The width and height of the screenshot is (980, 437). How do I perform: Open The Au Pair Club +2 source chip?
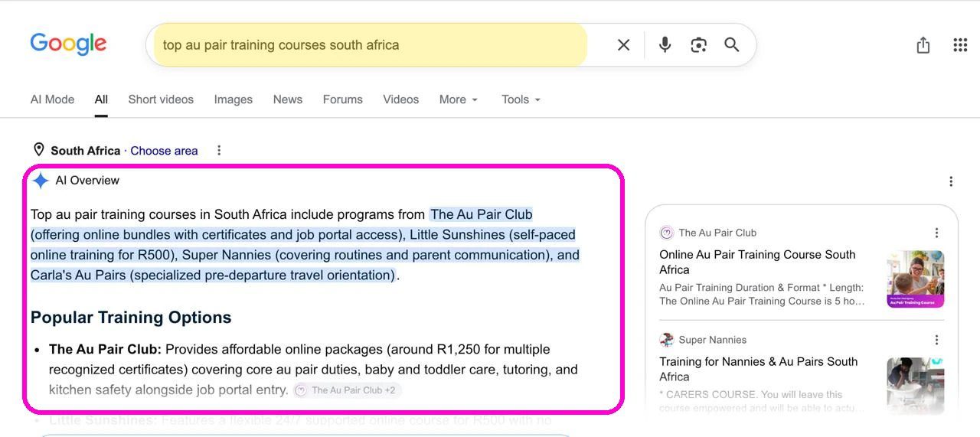click(348, 390)
